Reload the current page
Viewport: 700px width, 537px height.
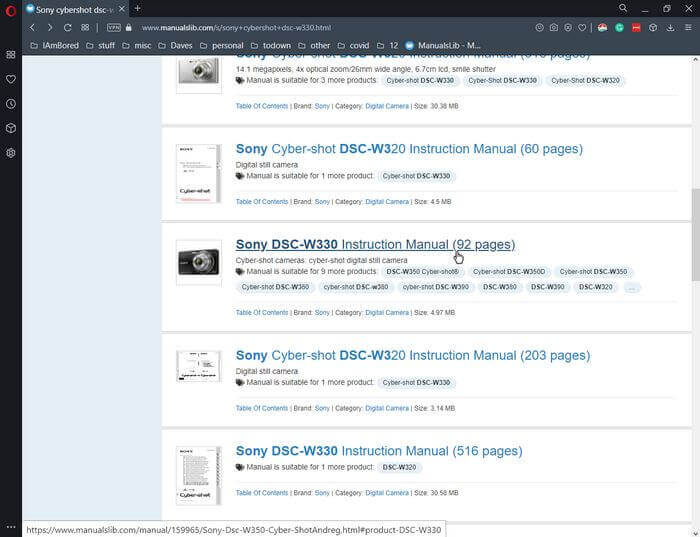(67, 28)
